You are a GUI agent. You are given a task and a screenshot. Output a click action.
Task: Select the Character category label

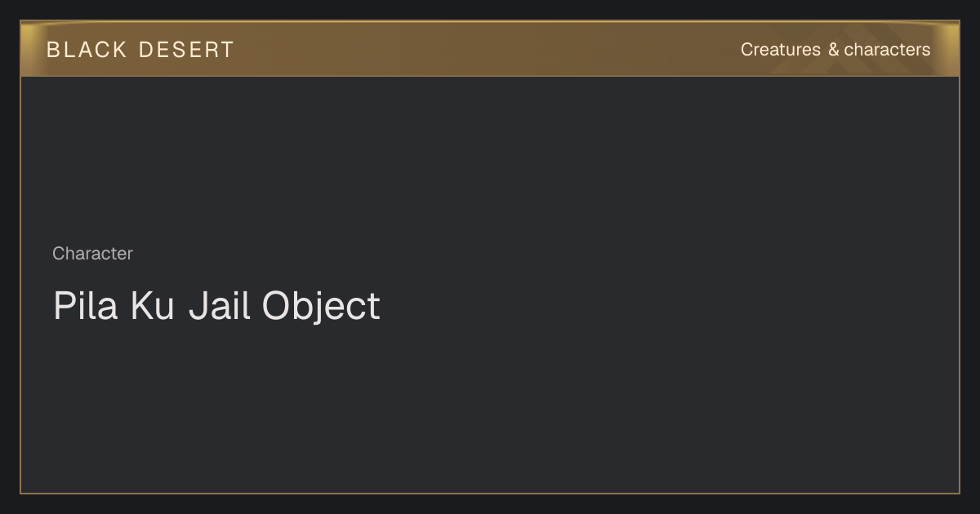click(92, 254)
